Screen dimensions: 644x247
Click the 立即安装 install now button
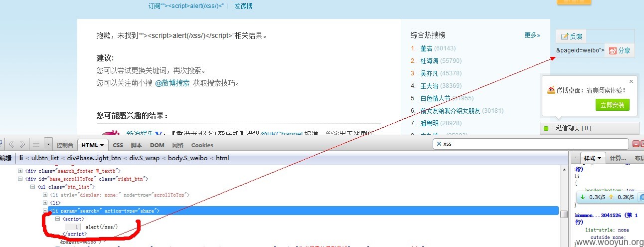click(613, 105)
